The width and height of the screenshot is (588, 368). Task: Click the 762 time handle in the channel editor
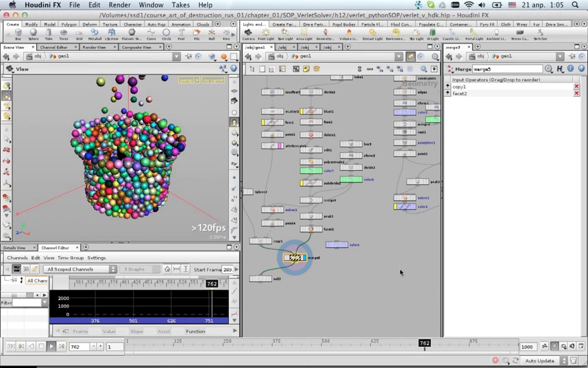coord(212,284)
